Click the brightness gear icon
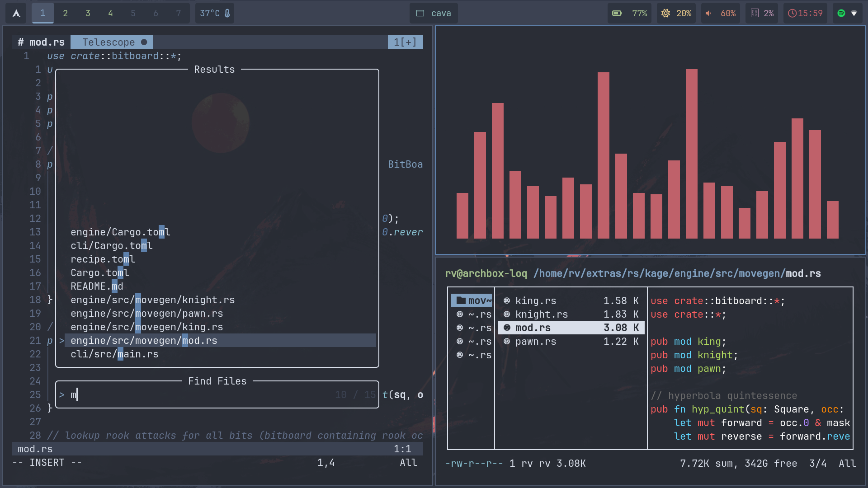Viewport: 868px width, 488px height. 665,13
